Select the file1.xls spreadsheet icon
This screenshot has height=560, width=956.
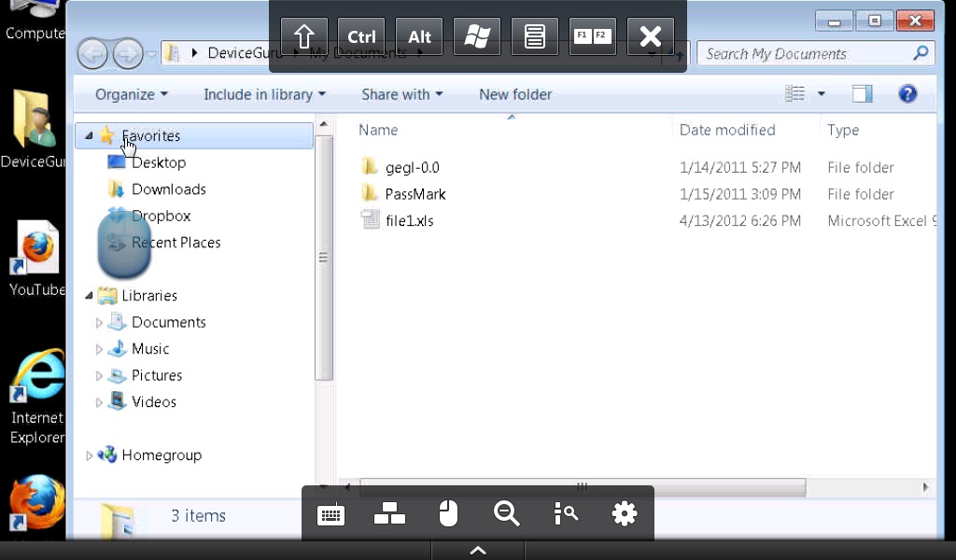tap(370, 219)
